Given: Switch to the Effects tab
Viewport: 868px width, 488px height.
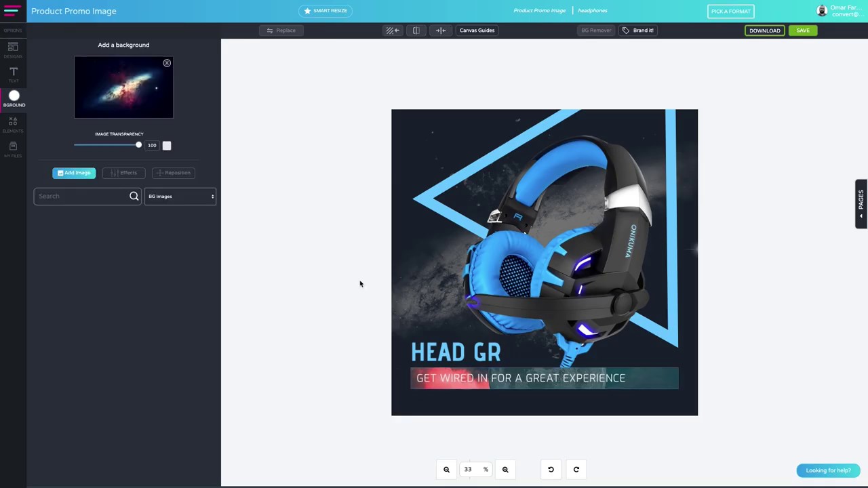Looking at the screenshot, I should (124, 172).
